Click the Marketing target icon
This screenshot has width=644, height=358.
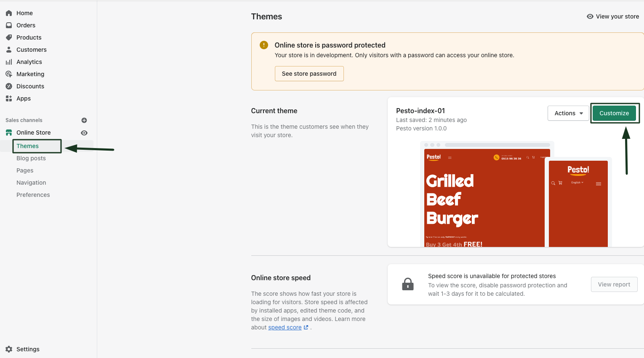tap(9, 74)
